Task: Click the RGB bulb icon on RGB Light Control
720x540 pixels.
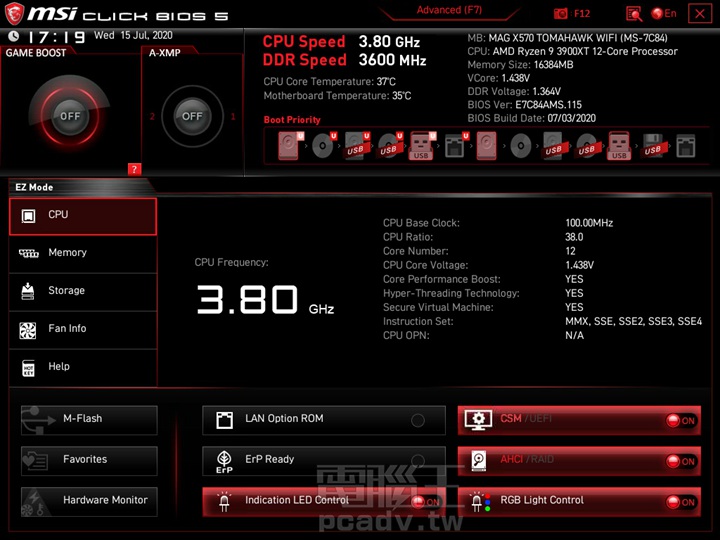Action: point(480,502)
